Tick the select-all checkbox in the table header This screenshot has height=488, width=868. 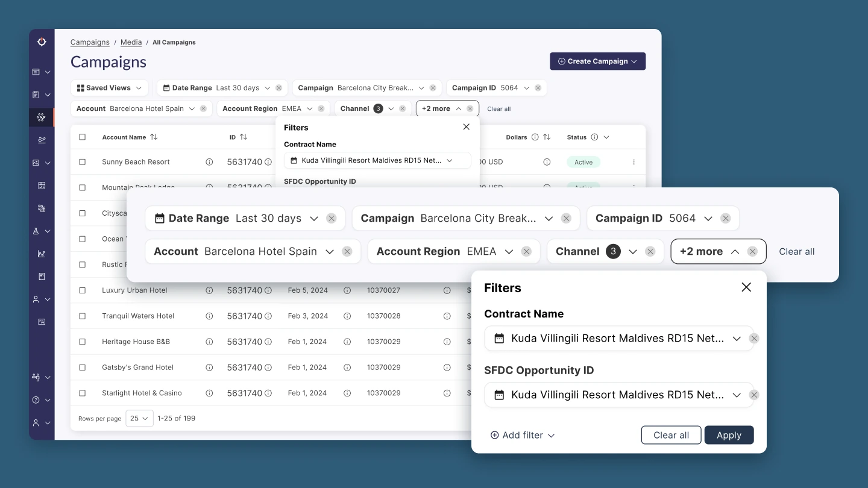(83, 137)
